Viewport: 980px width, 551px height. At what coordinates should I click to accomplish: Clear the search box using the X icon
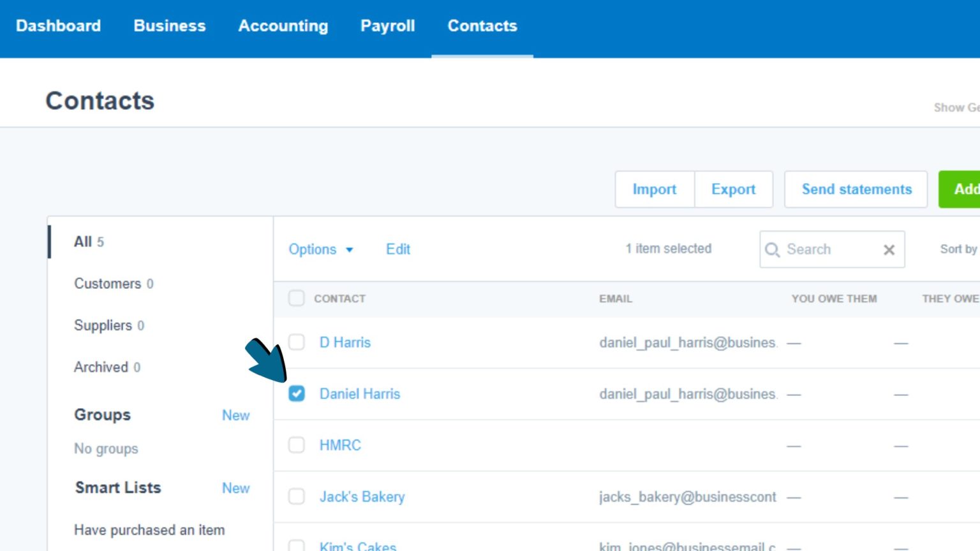(889, 249)
